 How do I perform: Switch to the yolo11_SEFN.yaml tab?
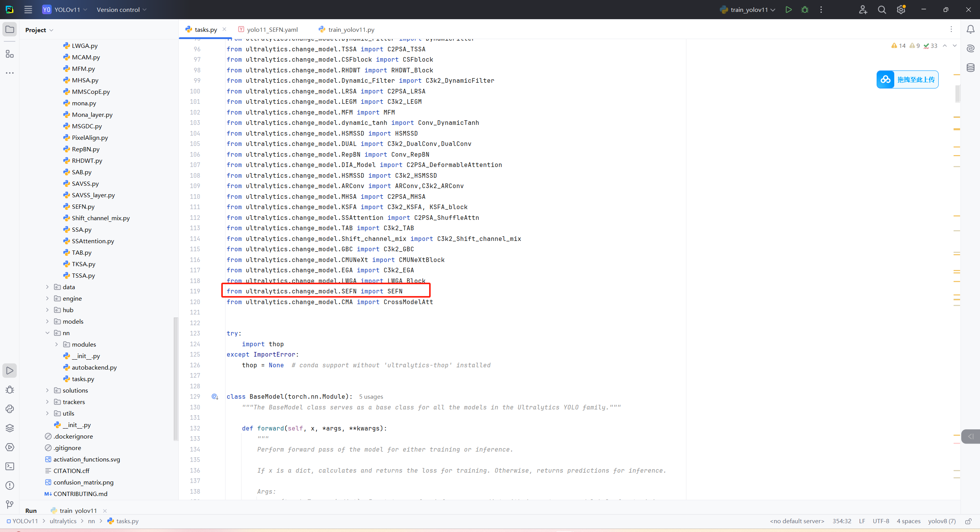coord(272,29)
